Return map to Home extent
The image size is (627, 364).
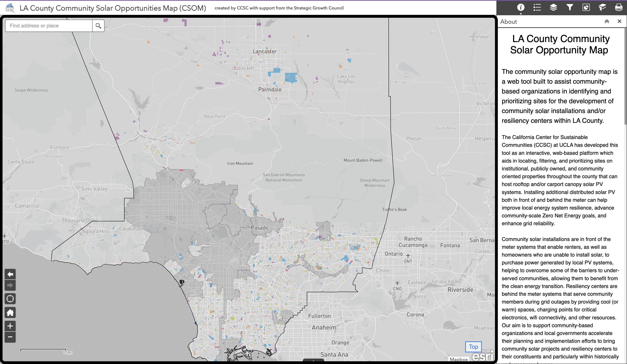point(10,312)
